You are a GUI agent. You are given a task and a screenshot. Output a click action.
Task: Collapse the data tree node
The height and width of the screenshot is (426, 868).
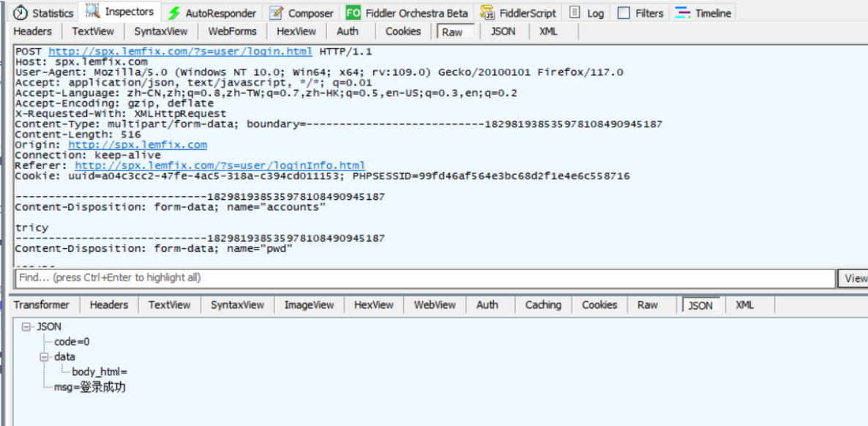pos(44,357)
